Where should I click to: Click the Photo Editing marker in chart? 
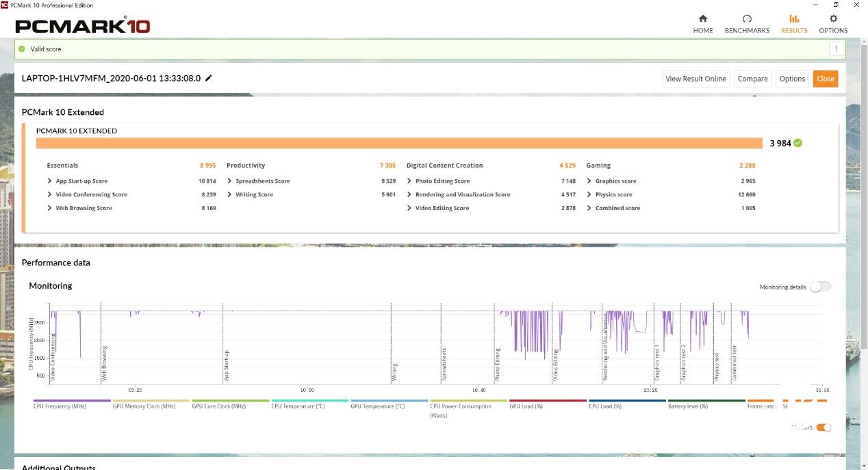coord(498,365)
